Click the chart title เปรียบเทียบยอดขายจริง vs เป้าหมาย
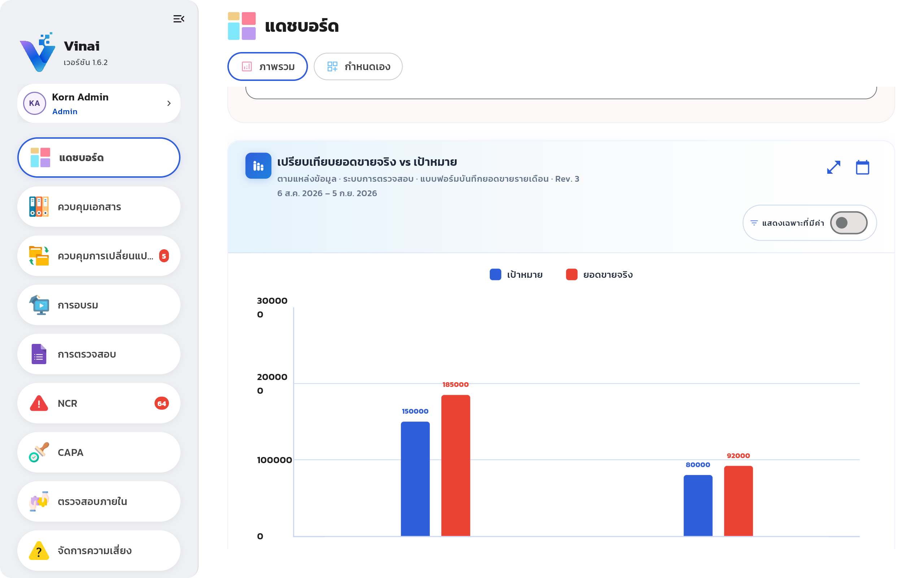Screen dimensions: 924x578 (x=367, y=162)
